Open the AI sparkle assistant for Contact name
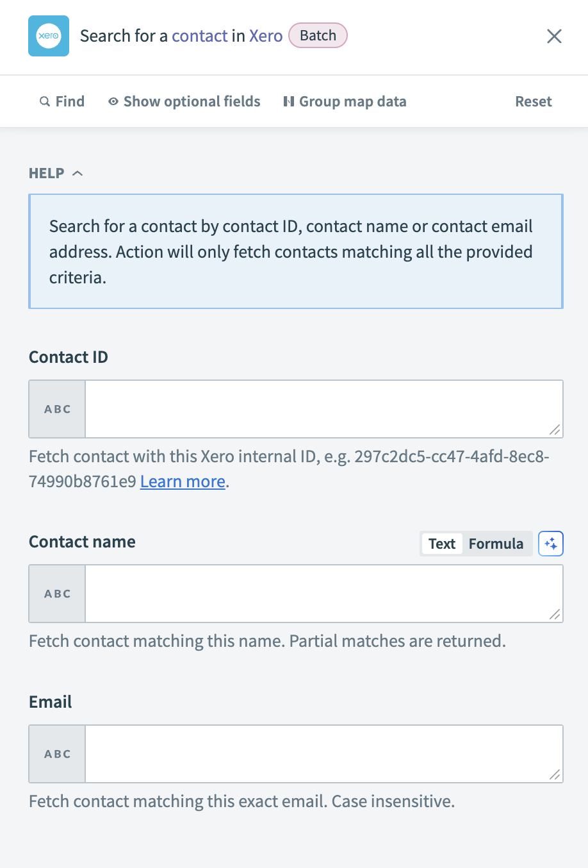 coord(551,543)
